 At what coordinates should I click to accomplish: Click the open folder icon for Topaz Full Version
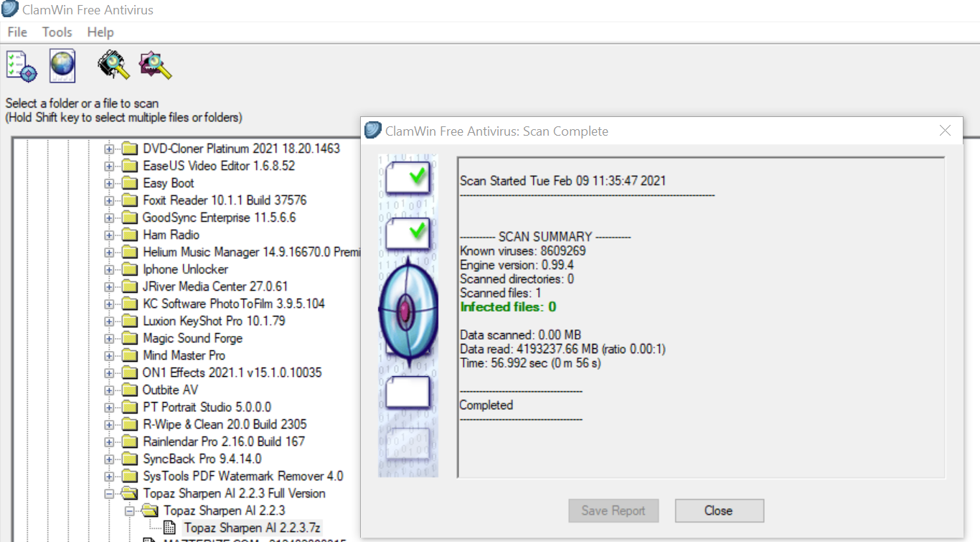tap(129, 493)
